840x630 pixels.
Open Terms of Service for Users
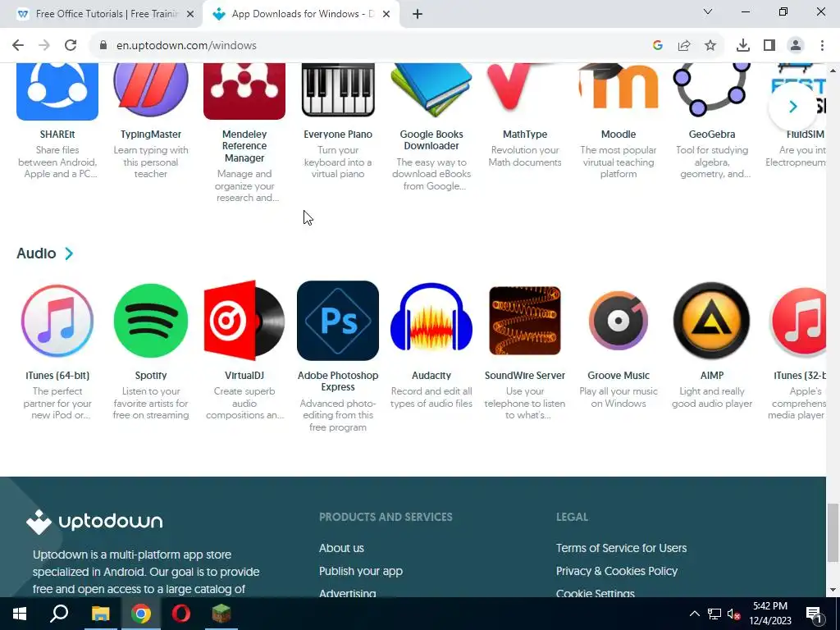[621, 548]
